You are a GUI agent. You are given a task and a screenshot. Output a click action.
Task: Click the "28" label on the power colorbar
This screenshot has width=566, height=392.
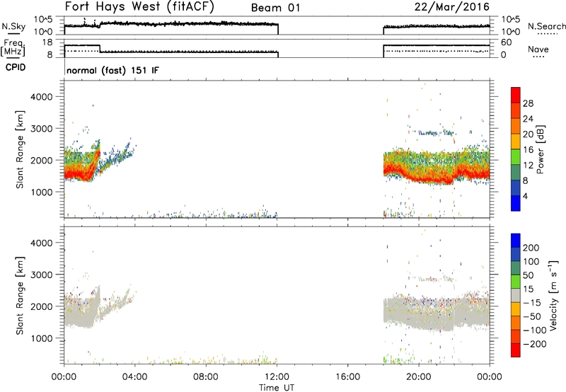[528, 103]
